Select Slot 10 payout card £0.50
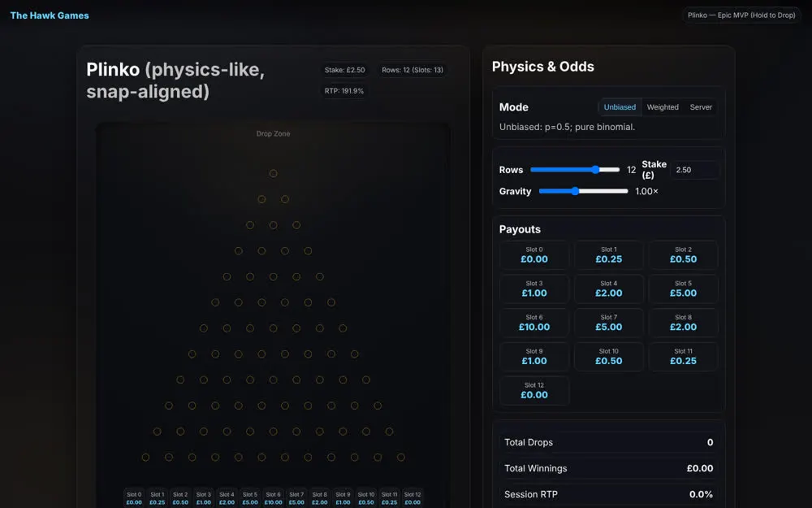This screenshot has width=812, height=508. [608, 357]
